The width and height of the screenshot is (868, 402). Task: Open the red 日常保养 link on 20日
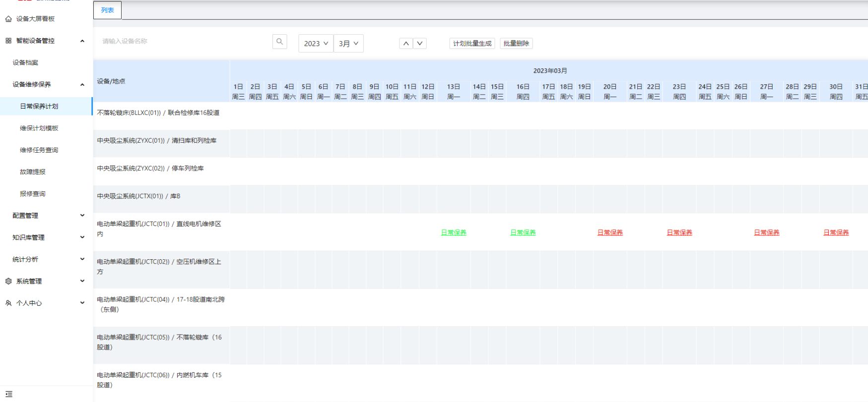(x=610, y=232)
